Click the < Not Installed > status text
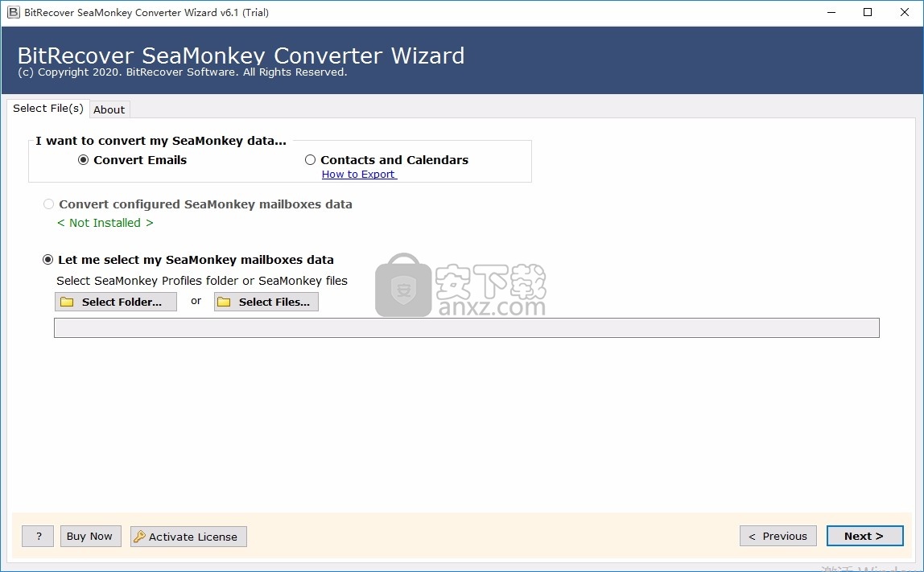Viewport: 924px width, 572px height. tap(105, 224)
